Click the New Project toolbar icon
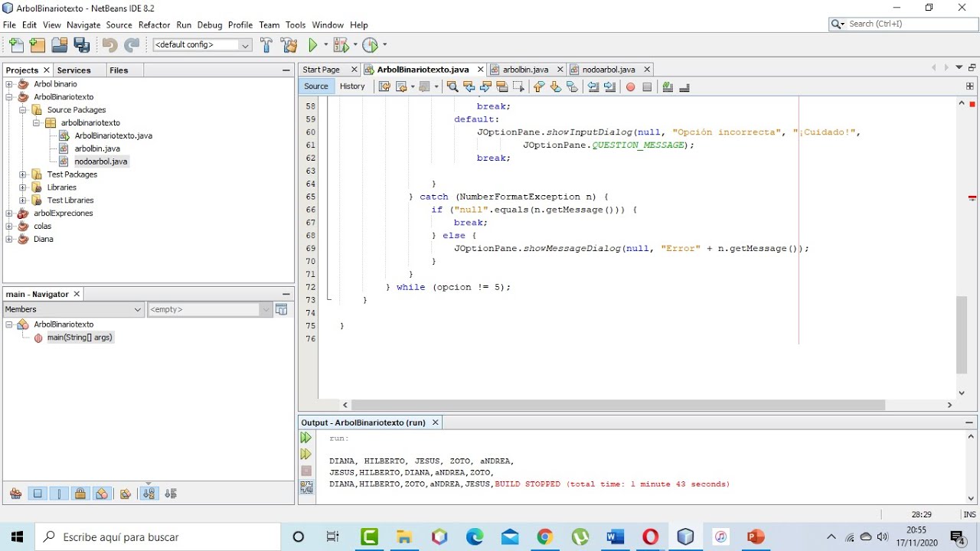 (37, 45)
